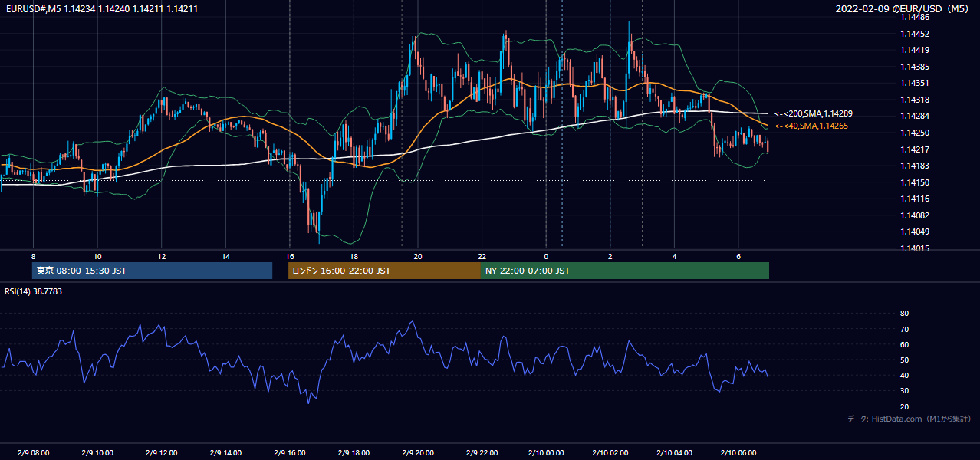The image size is (980, 460).
Task: Click the bottom date label 2/9 10:00
Action: point(97,452)
